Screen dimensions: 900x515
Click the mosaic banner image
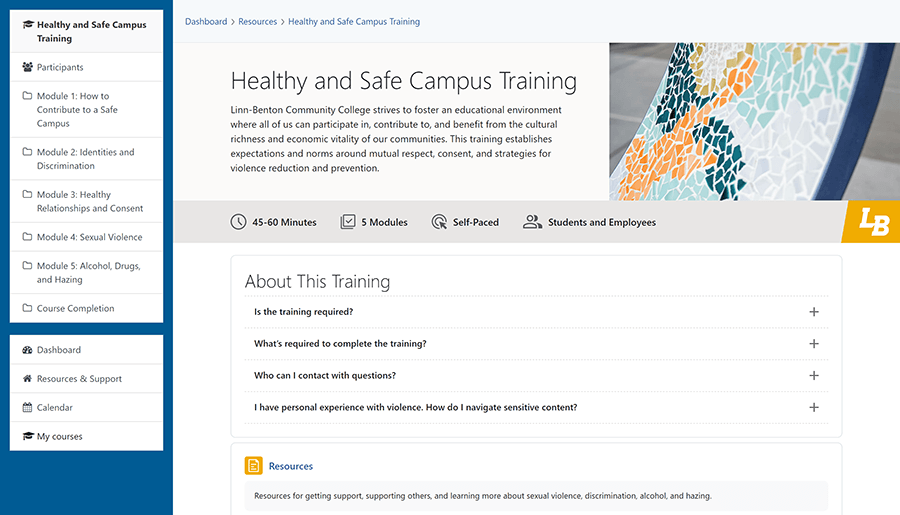coord(754,121)
